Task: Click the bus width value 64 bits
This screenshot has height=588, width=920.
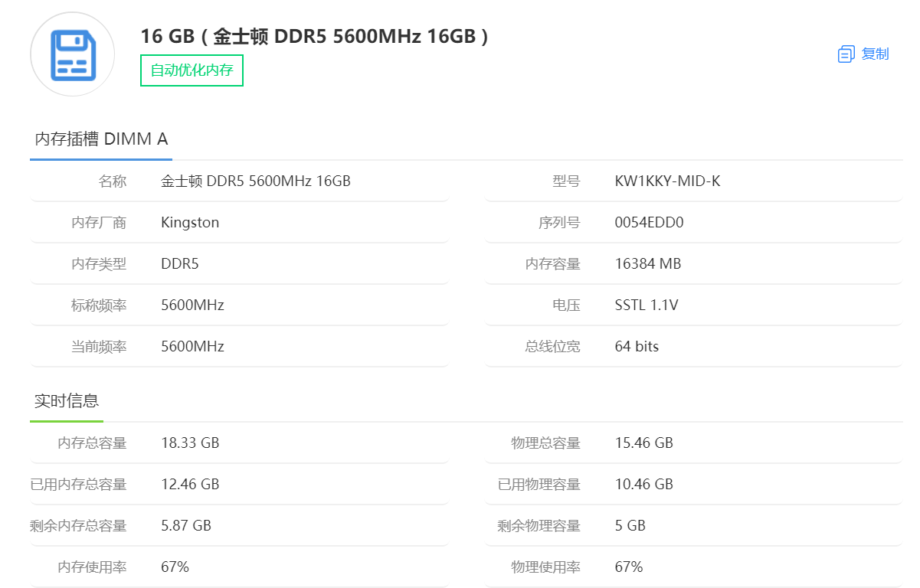Action: tap(637, 347)
